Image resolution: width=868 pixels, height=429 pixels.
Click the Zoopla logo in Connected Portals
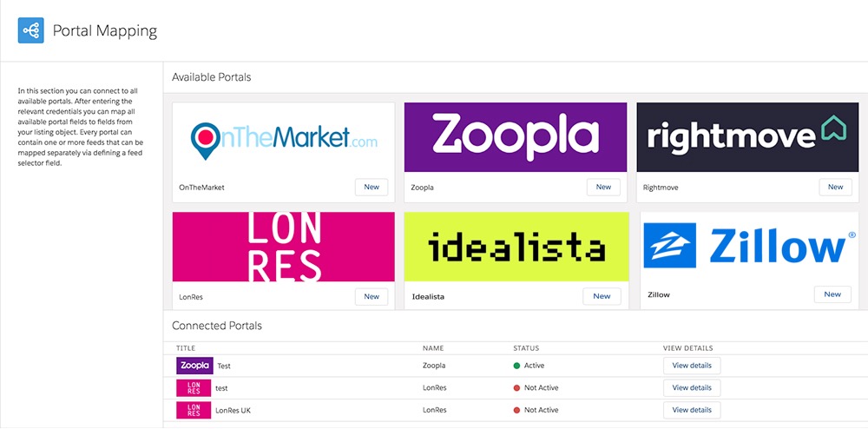pyautogui.click(x=194, y=366)
